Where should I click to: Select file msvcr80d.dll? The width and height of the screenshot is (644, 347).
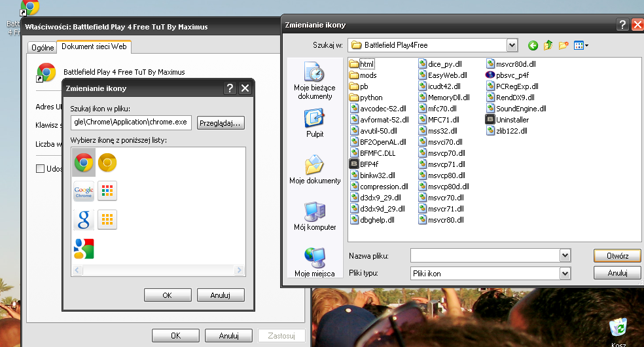pyautogui.click(x=511, y=64)
